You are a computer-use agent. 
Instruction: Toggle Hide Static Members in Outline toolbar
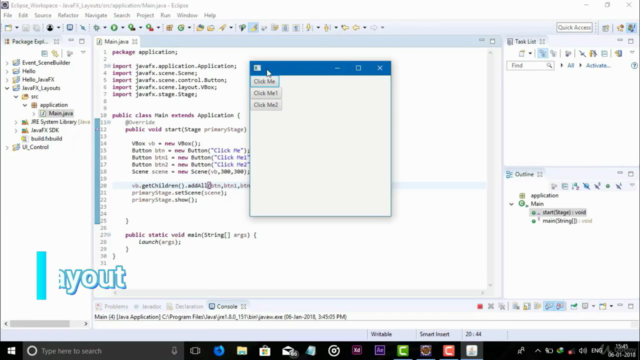tap(597, 186)
